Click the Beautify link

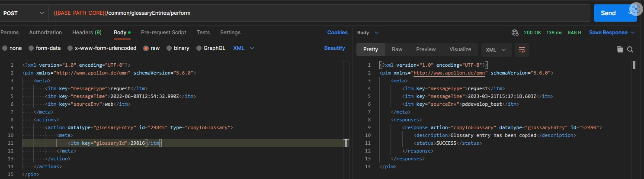334,48
